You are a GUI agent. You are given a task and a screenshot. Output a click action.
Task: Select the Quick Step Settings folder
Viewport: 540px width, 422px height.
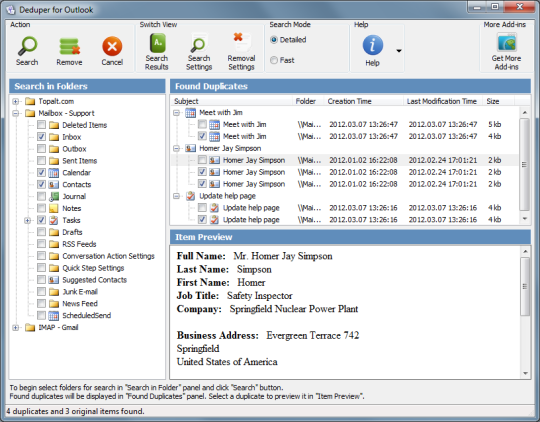(x=93, y=268)
